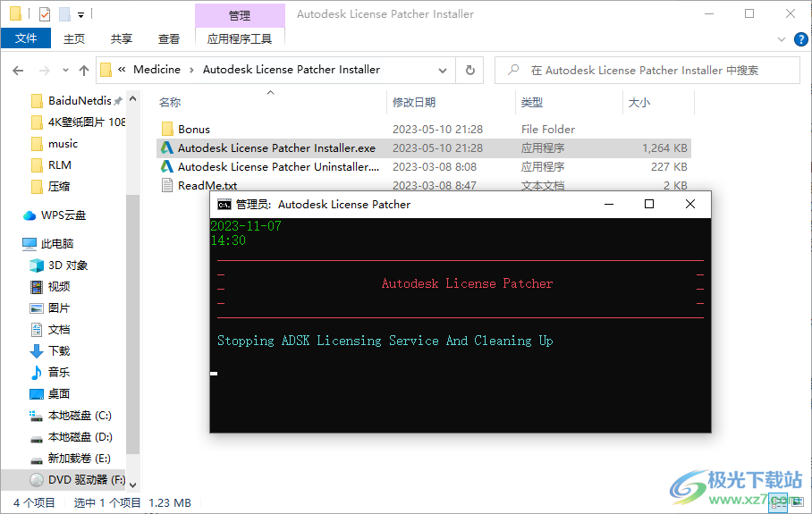Image resolution: width=812 pixels, height=514 pixels.
Task: Sort files by 类型 column
Action: [x=532, y=103]
